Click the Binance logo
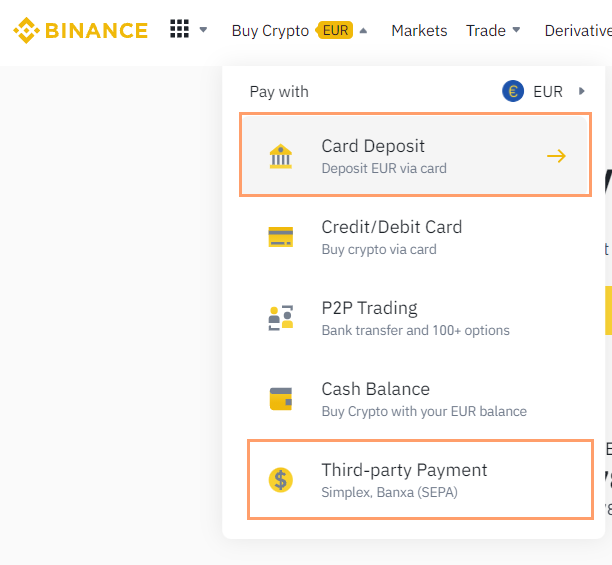 80,30
